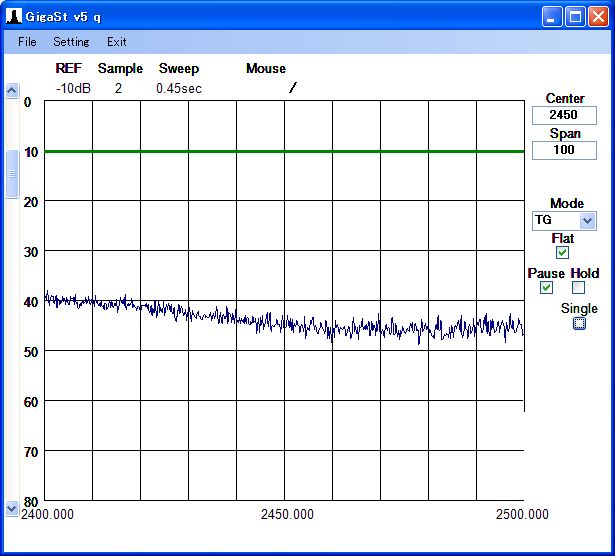The width and height of the screenshot is (615, 556).
Task: Click the GigaSt application icon in title bar
Action: coord(14,16)
